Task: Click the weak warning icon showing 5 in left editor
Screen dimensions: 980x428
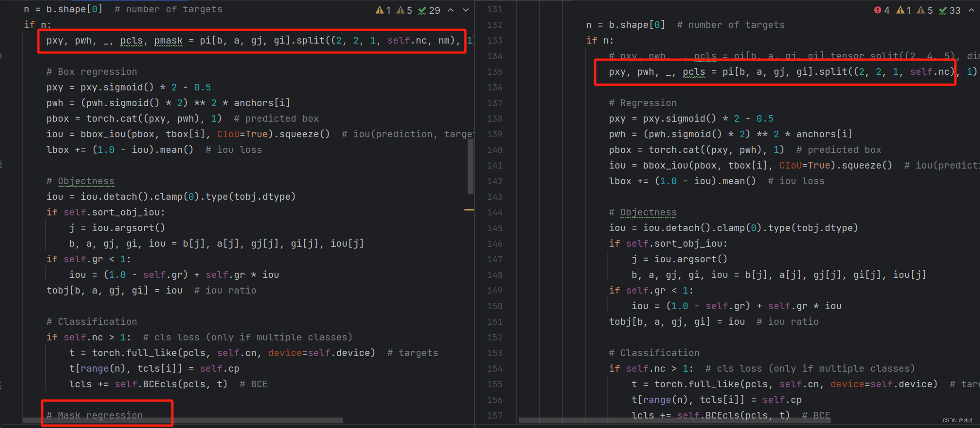Action: pyautogui.click(x=404, y=10)
